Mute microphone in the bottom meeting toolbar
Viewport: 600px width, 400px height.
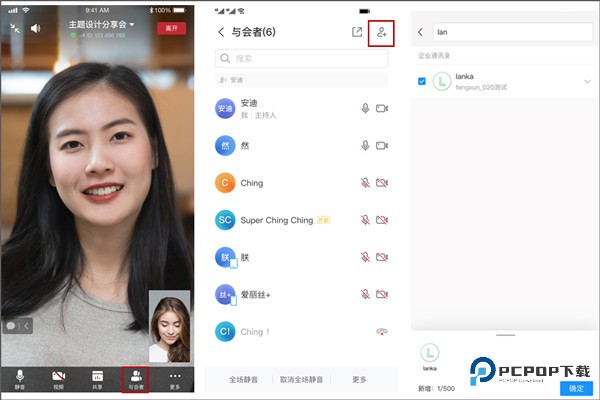pos(20,378)
